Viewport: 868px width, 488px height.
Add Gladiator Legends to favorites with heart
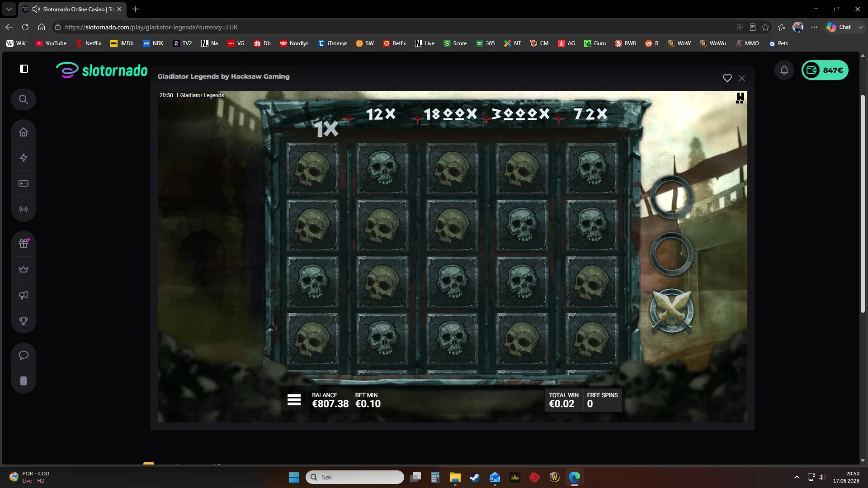727,78
